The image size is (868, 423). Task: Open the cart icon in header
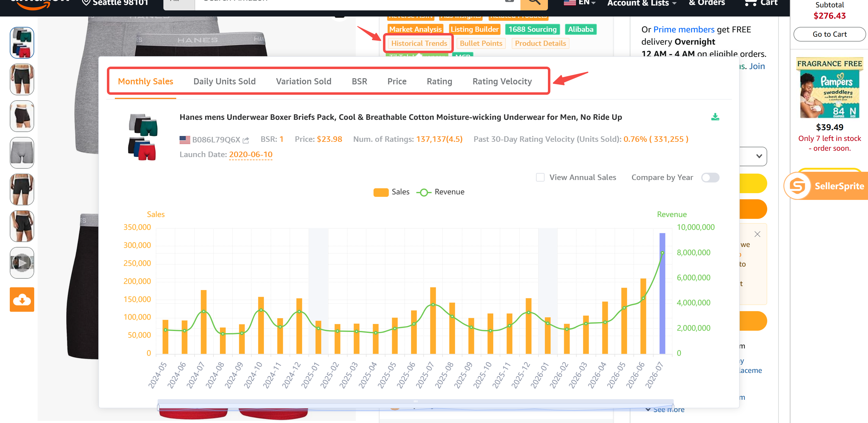click(x=760, y=3)
